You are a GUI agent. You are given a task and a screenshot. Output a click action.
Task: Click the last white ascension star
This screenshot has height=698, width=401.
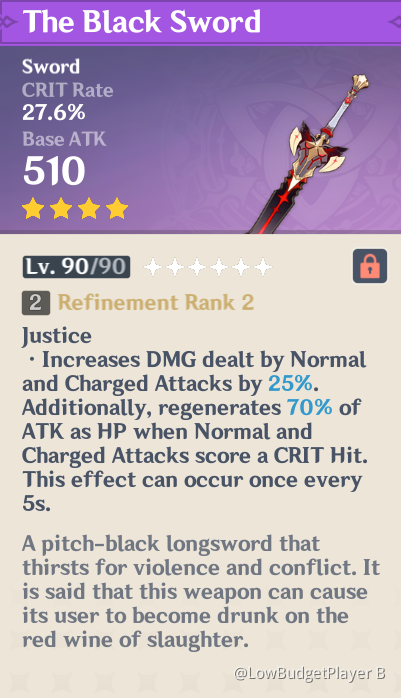(263, 267)
